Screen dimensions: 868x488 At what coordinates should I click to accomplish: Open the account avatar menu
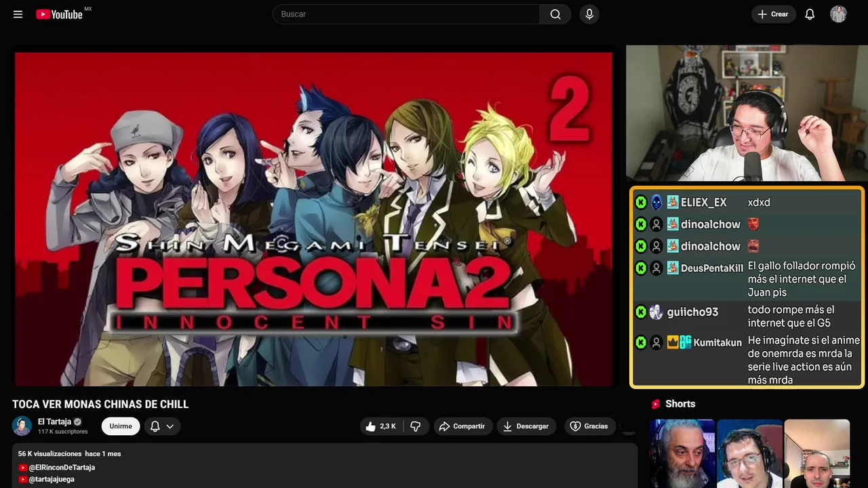tap(838, 14)
